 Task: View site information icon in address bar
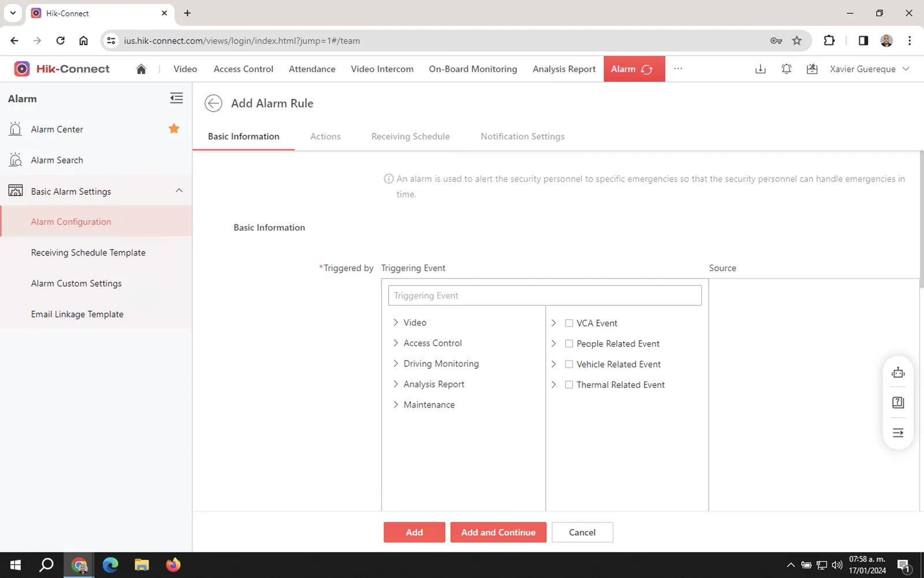click(111, 40)
